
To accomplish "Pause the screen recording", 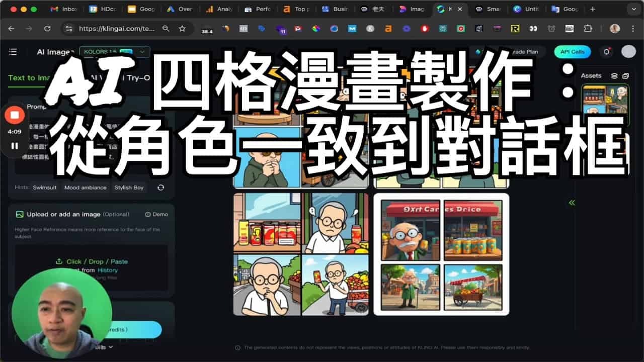I will (15, 146).
